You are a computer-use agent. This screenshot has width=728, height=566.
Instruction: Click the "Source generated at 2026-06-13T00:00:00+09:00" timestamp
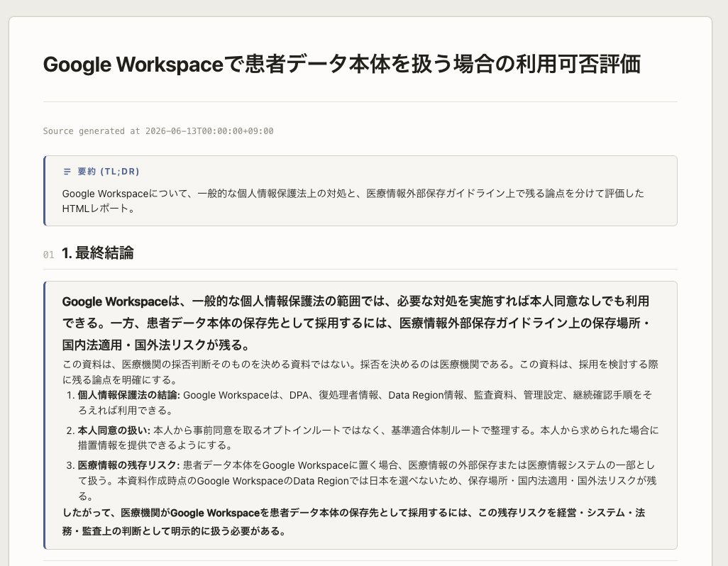point(158,131)
